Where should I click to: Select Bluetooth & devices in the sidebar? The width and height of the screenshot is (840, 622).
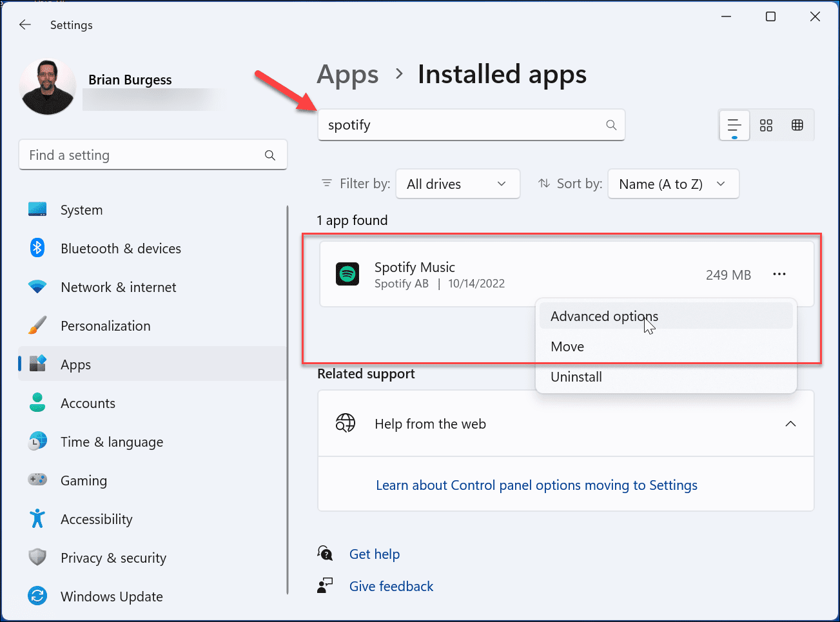(x=121, y=248)
